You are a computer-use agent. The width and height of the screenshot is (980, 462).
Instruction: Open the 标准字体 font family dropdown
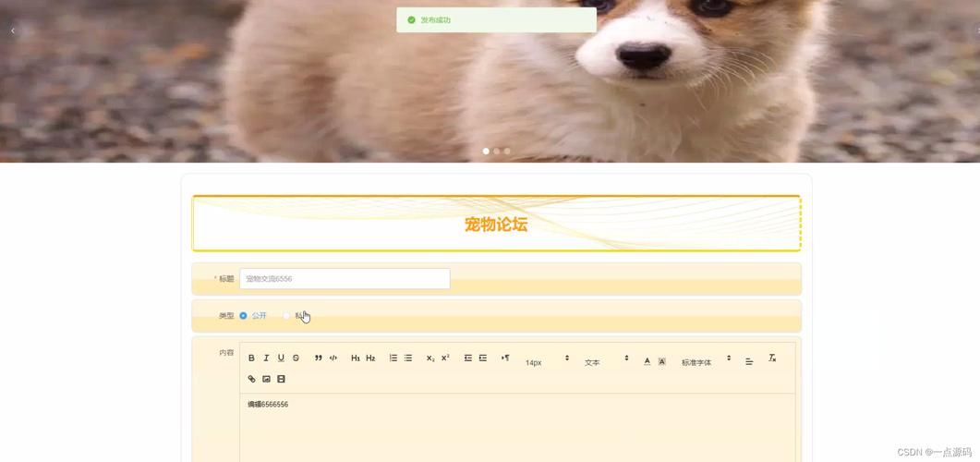coord(706,361)
